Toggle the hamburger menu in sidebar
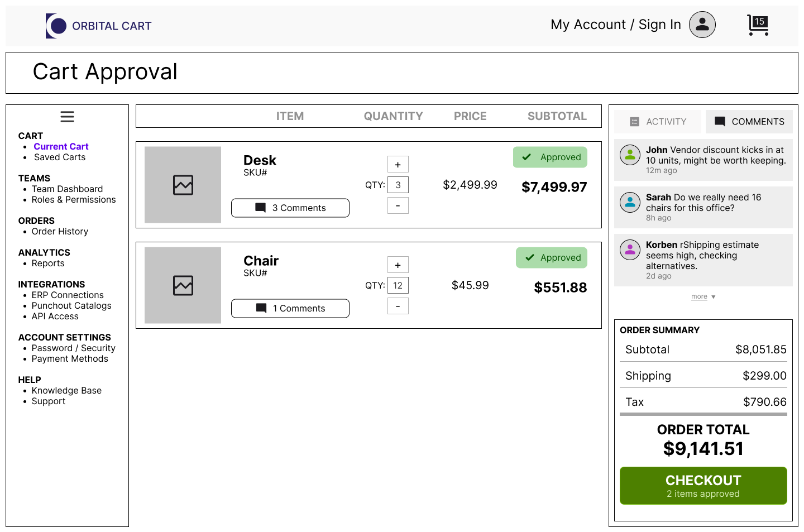Image resolution: width=804 pixels, height=532 pixels. (x=67, y=117)
